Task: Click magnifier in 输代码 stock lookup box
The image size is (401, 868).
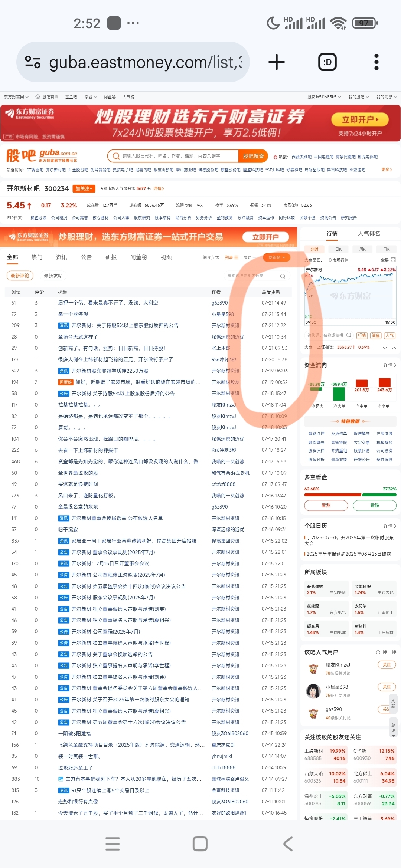Action: (349, 335)
